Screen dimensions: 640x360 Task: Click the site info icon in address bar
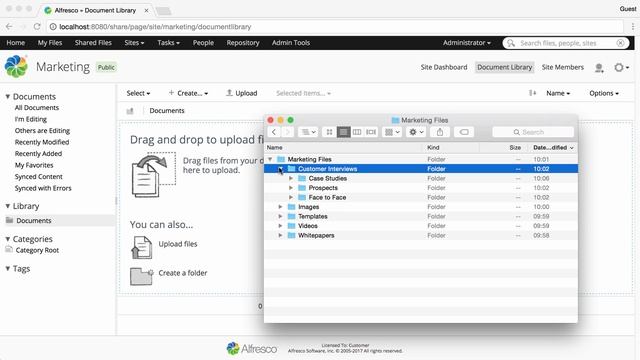coord(53,27)
